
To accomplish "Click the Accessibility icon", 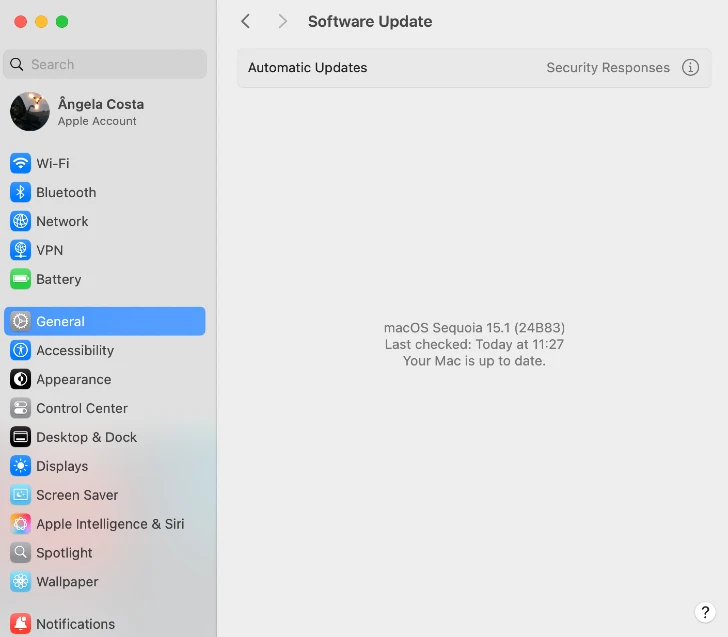I will [20, 350].
